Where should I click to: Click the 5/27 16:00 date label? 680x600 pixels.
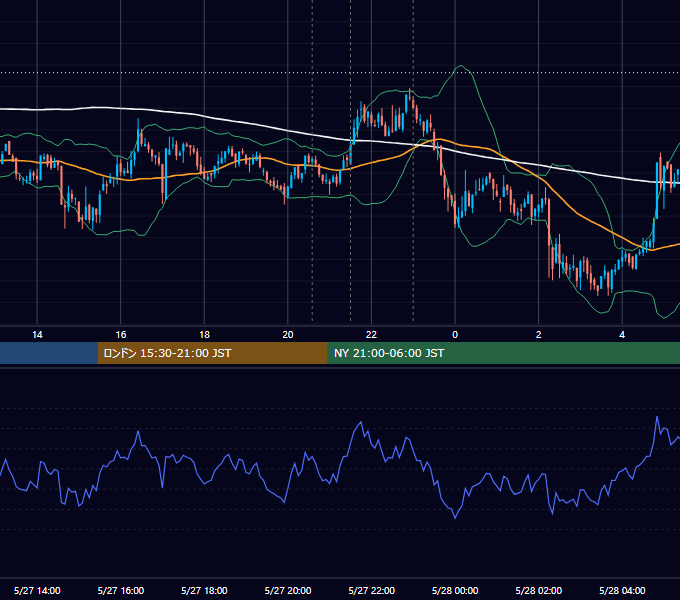(x=121, y=590)
